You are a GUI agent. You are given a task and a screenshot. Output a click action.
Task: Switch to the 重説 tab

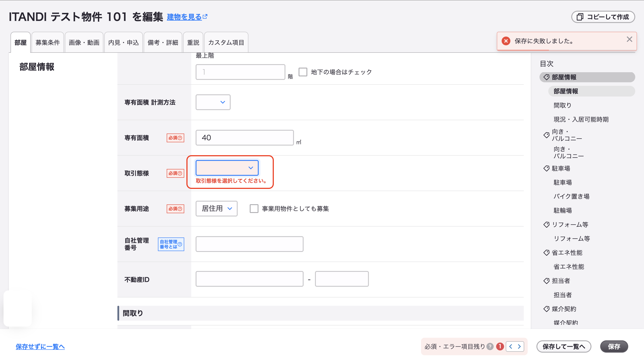click(193, 42)
